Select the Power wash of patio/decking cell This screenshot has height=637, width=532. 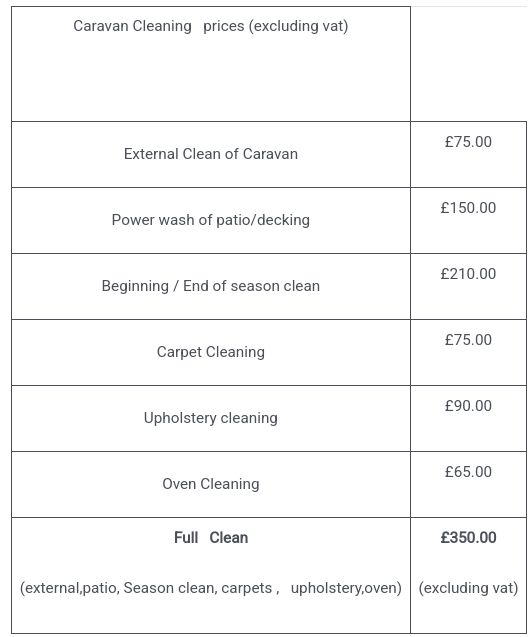pos(211,220)
